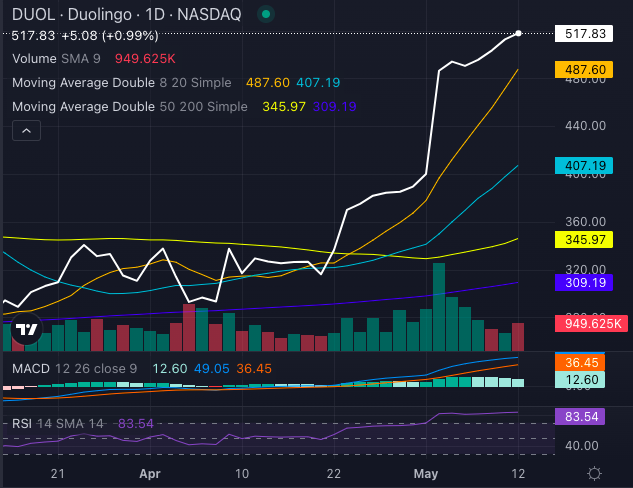The width and height of the screenshot is (633, 488).
Task: Click the 12 date label on time axis
Action: click(x=518, y=473)
